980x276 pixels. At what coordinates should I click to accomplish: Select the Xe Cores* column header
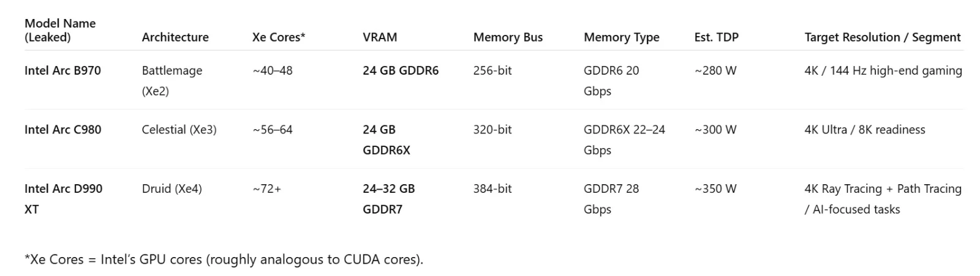[x=279, y=37]
